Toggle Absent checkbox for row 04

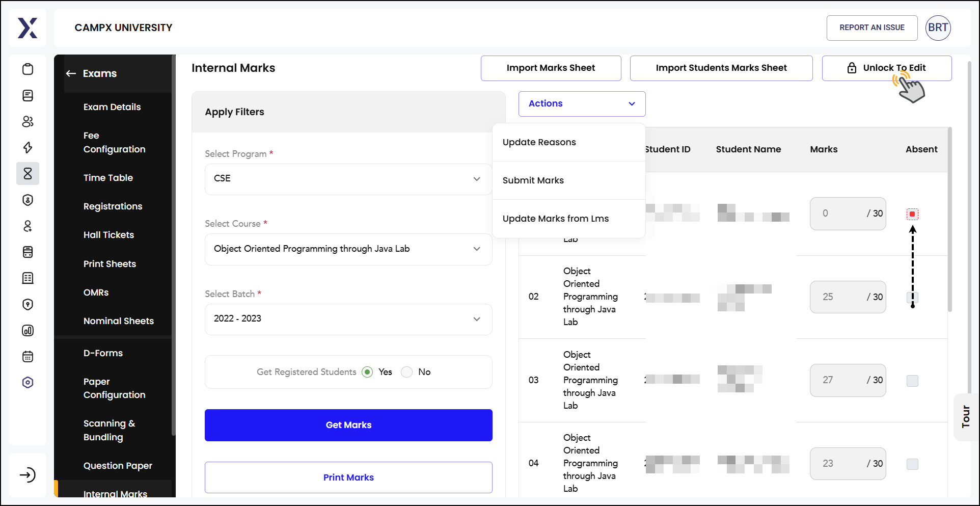[912, 464]
